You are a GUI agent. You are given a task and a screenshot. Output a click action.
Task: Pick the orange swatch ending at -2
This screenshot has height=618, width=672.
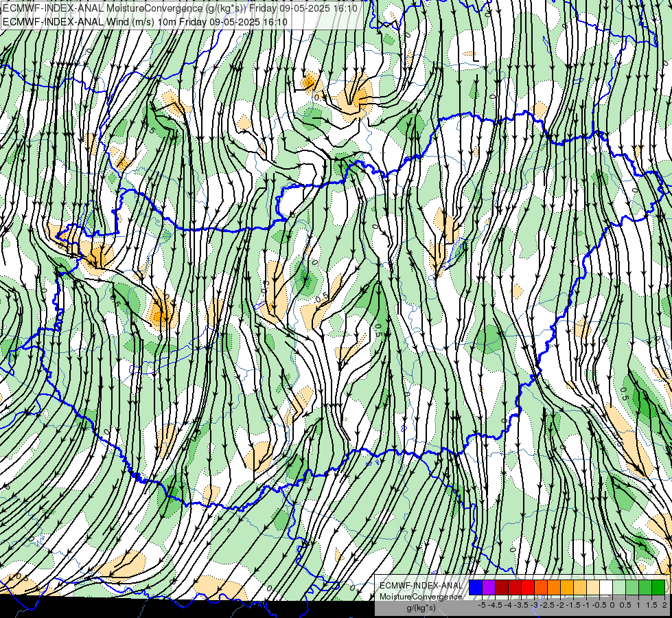[x=554, y=587]
